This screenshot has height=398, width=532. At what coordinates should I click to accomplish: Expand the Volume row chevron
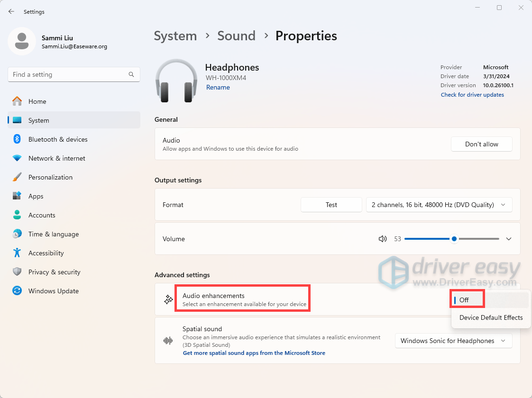pyautogui.click(x=509, y=239)
